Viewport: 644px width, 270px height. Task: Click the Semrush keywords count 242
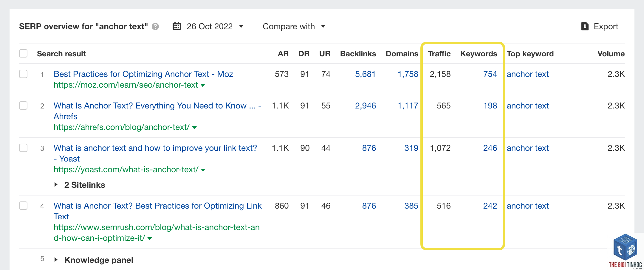(490, 206)
